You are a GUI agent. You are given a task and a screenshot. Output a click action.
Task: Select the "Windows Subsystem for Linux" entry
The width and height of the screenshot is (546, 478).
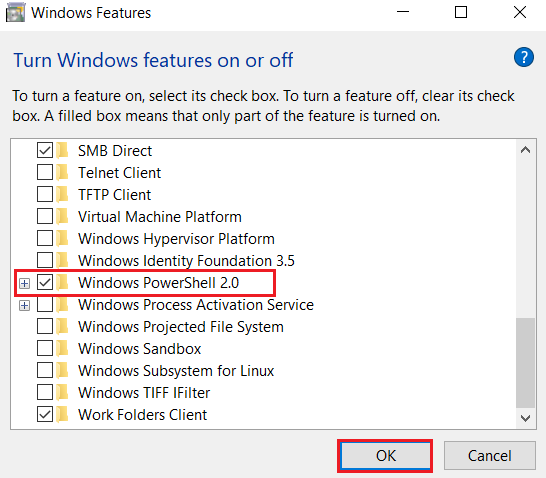(176, 371)
